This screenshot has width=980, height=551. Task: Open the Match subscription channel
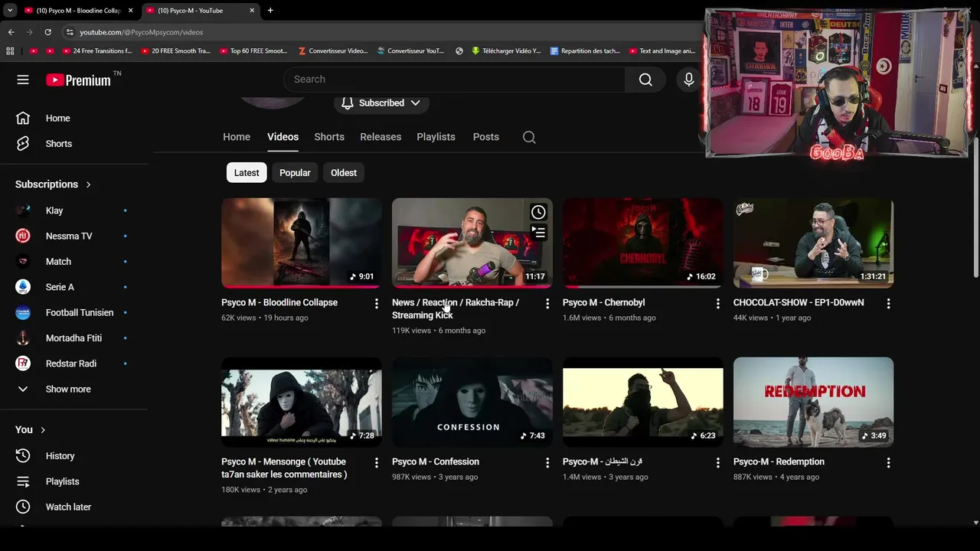(x=73, y=262)
